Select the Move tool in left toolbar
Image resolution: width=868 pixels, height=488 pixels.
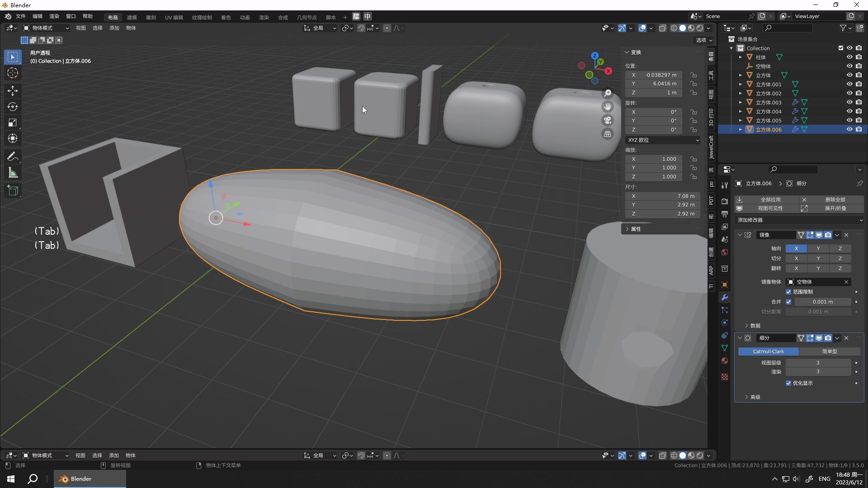click(13, 91)
